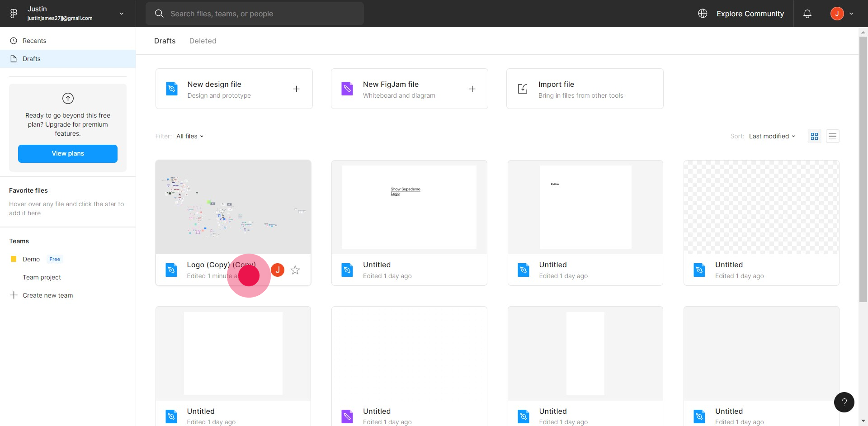This screenshot has width=868, height=426.
Task: Click the yellow Demo team color square
Action: click(13, 259)
